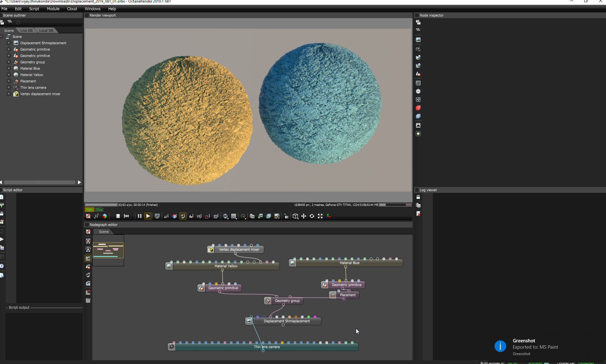Select the Main render pass button
This screenshot has height=364, width=606.
click(89, 209)
